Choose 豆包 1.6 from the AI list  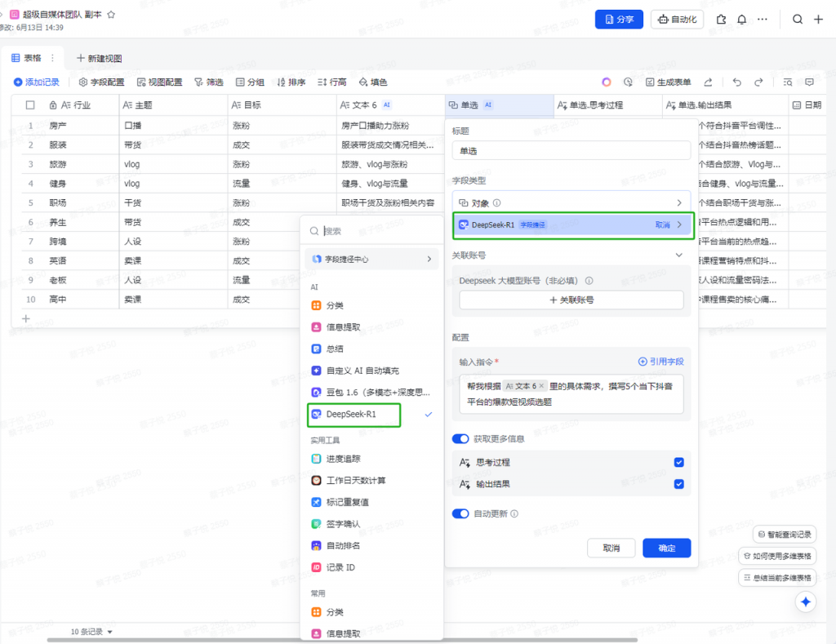[371, 393]
